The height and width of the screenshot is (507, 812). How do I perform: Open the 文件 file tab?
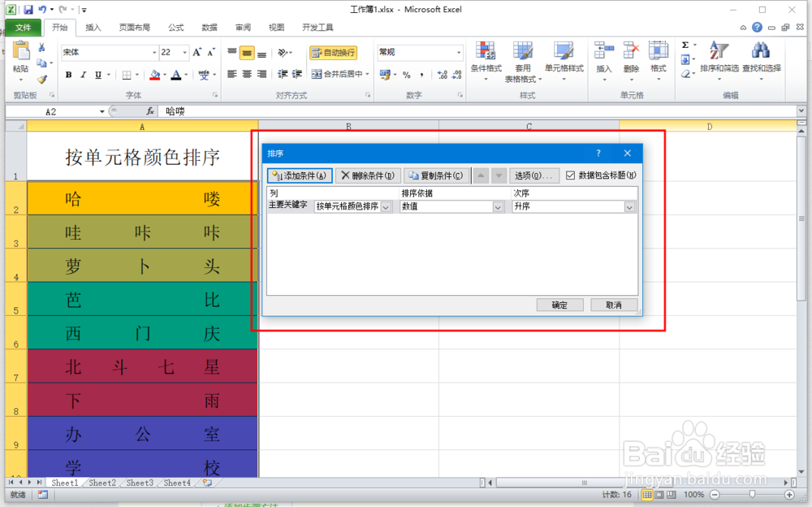[23, 28]
